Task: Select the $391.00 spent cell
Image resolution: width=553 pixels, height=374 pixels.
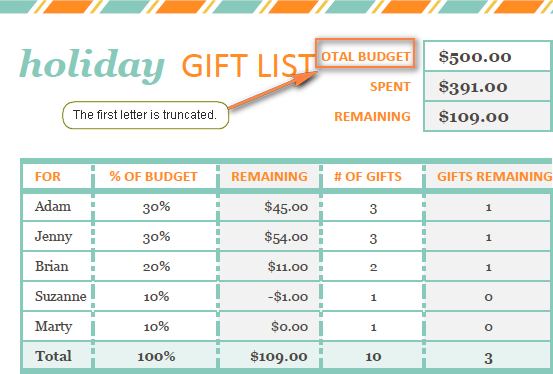Action: pyautogui.click(x=488, y=86)
